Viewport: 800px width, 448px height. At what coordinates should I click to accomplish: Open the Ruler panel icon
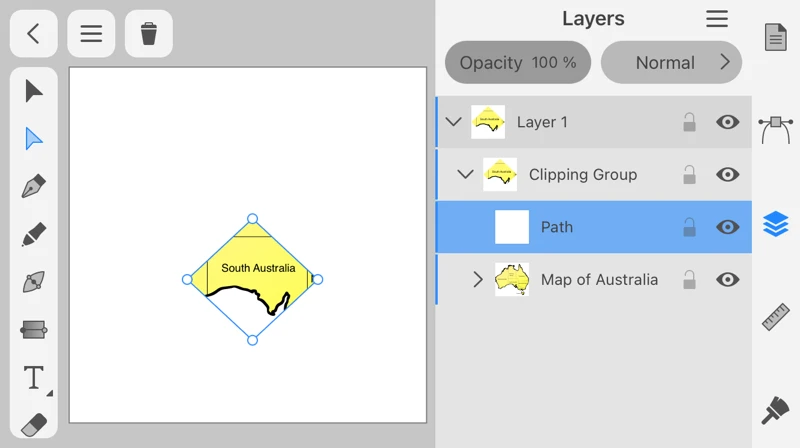[776, 317]
